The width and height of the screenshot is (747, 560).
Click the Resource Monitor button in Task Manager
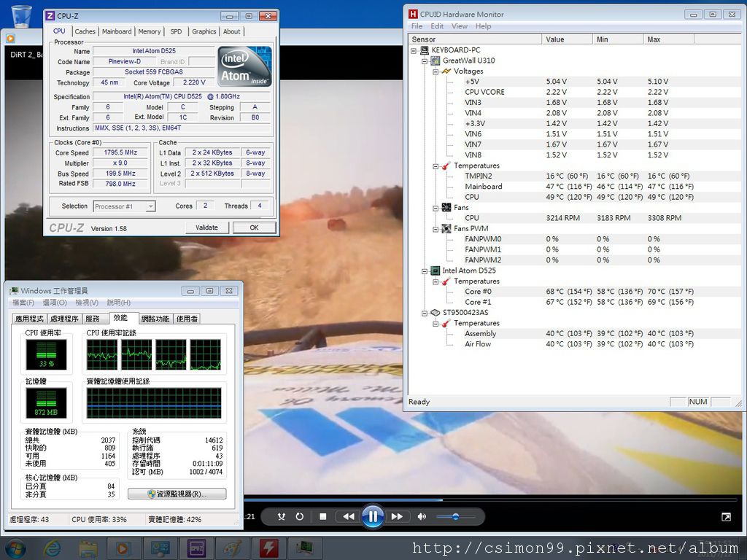(x=177, y=494)
